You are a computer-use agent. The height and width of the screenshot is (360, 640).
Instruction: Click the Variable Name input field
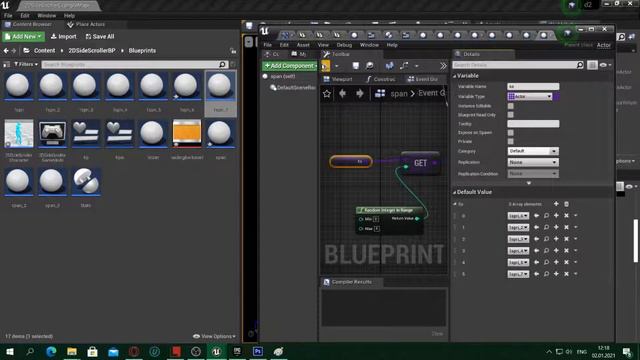(533, 87)
